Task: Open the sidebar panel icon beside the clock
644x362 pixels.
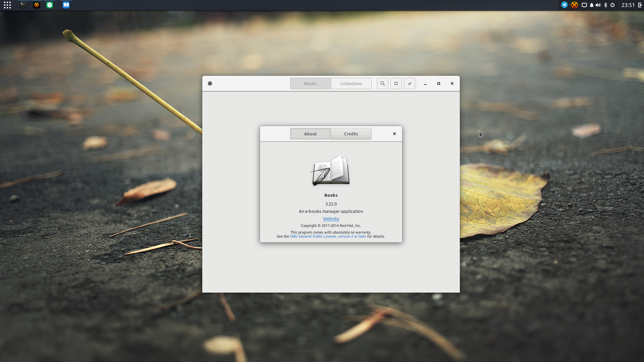Action: [x=640, y=5]
